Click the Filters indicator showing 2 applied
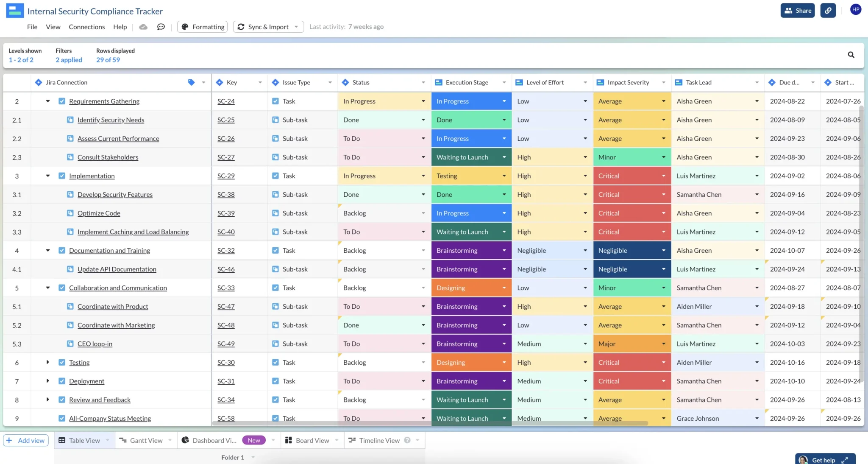The image size is (868, 464). click(x=68, y=59)
